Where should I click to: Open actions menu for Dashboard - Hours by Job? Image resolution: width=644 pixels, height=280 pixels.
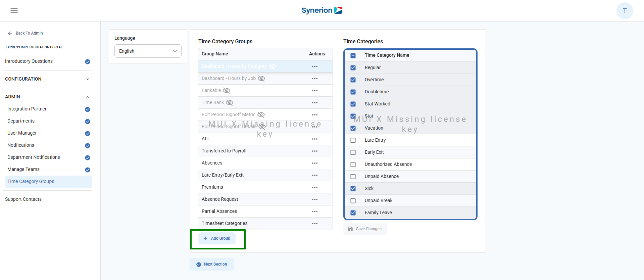[x=314, y=79]
